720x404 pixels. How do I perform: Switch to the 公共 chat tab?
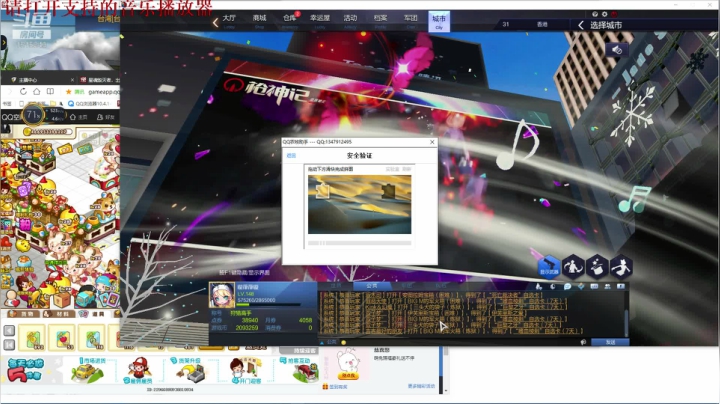(371, 286)
